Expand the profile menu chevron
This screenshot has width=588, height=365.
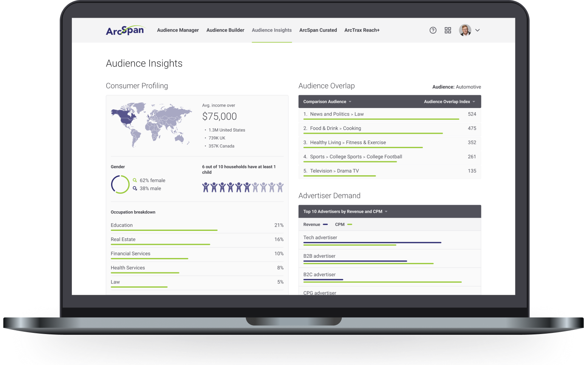[x=478, y=30]
